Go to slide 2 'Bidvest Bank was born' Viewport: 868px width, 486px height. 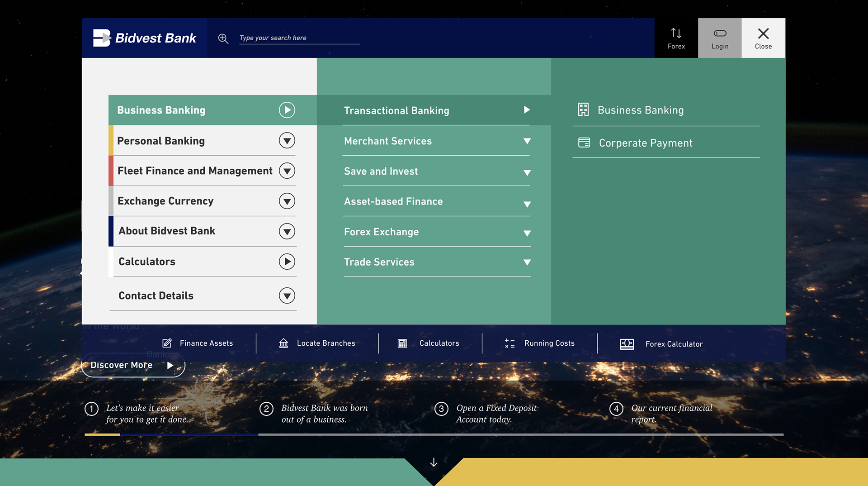(314, 414)
